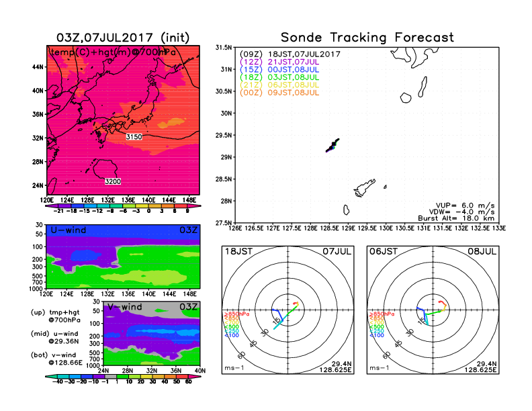Click the '03Z' label in the U-wind panel
Image resolution: width=532 pixels, height=411 pixels.
pos(188,230)
